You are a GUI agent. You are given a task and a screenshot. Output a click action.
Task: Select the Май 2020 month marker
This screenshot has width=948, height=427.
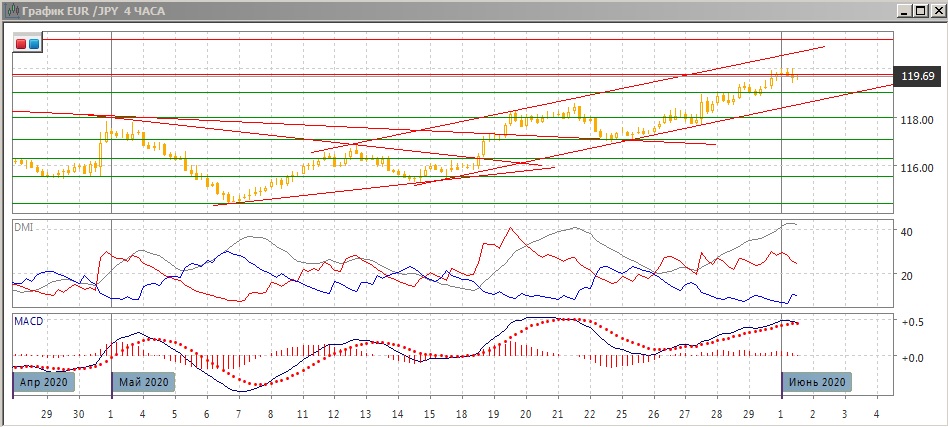pyautogui.click(x=144, y=382)
